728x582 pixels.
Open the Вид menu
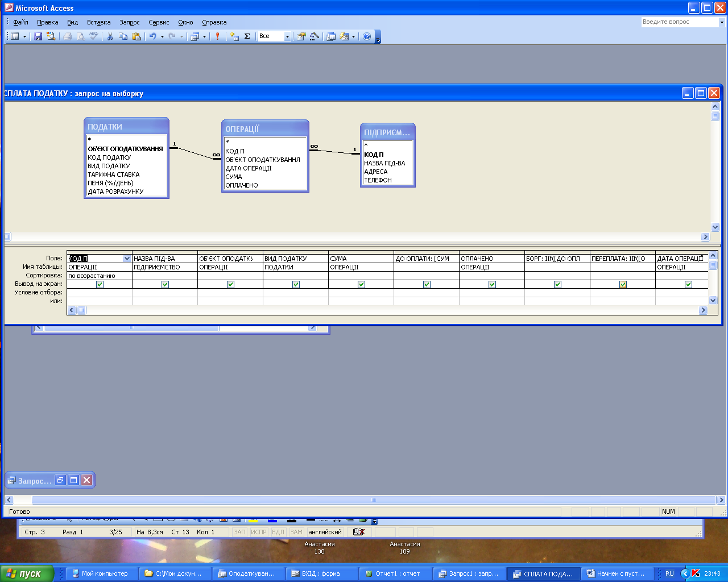(x=72, y=22)
